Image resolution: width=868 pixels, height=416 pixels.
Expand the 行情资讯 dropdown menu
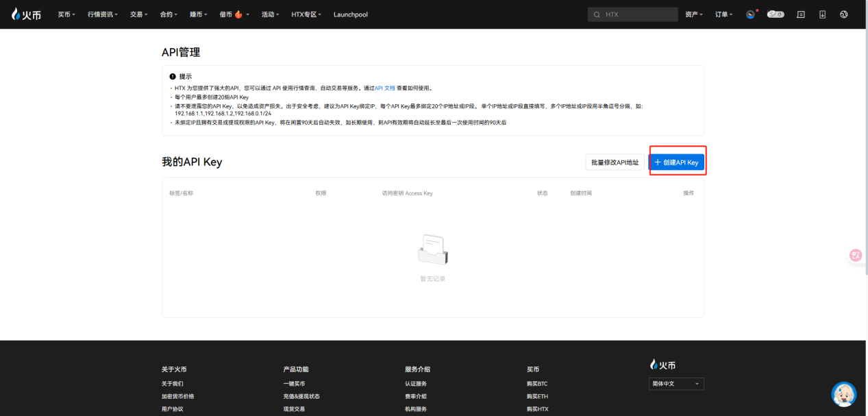(x=103, y=14)
